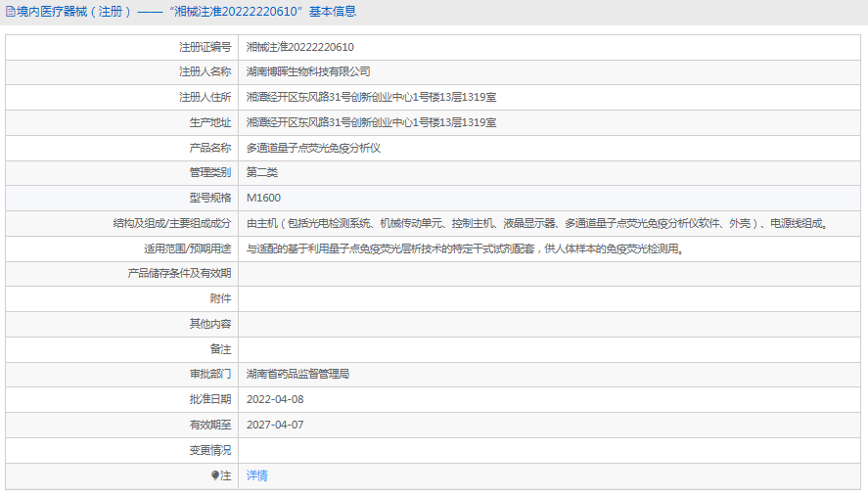868x496 pixels.
Task: Click the 结构及组成/主要组成成分 label
Action: [x=172, y=224]
